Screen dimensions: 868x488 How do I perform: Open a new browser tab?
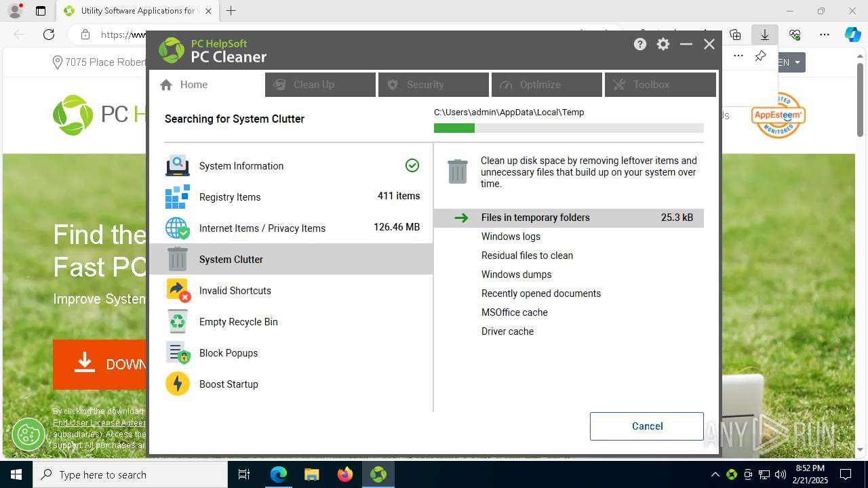pos(231,11)
